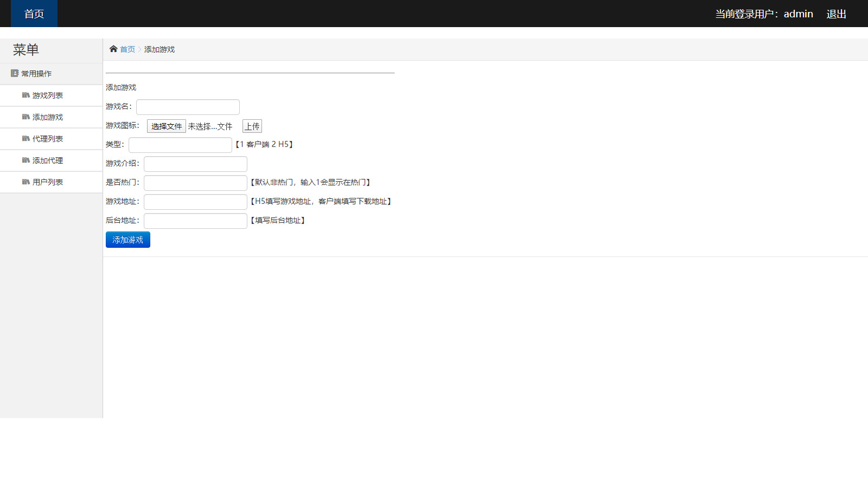This screenshot has height=488, width=868.
Task: Switch to 首页 in the top navigation
Action: point(34,14)
